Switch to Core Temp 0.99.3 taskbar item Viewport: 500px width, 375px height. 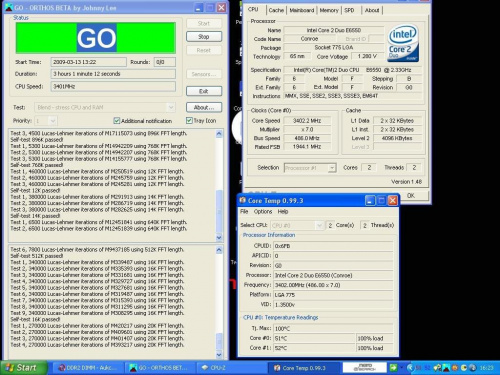coord(303,368)
